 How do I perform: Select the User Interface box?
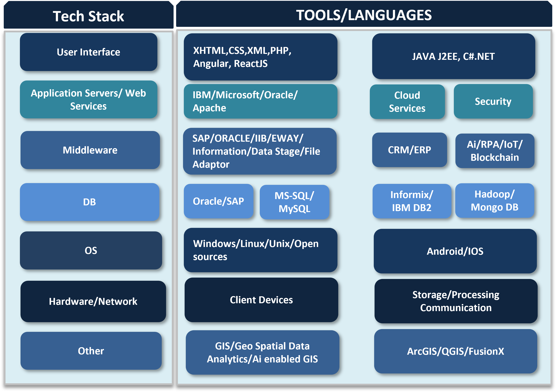(88, 52)
